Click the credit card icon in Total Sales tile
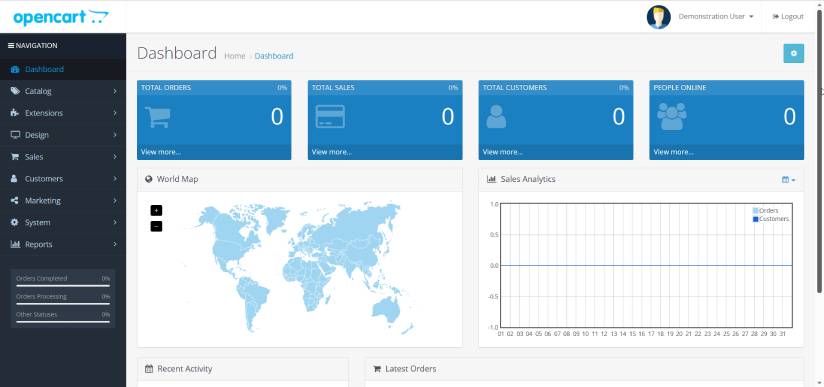 [331, 117]
